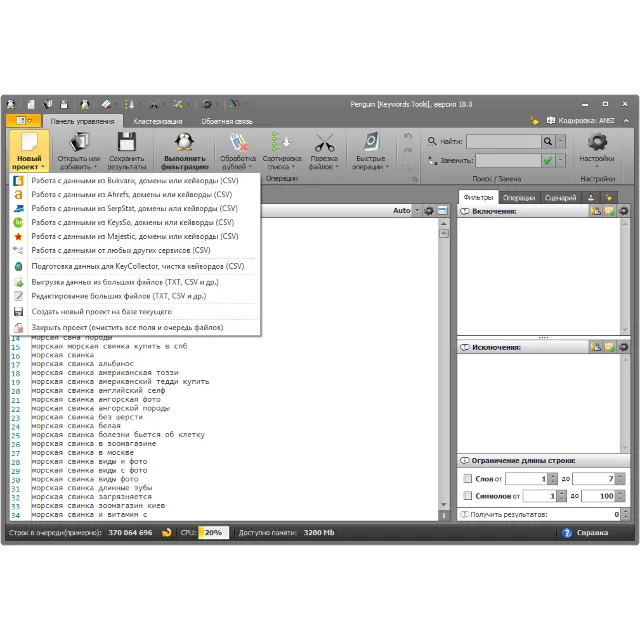Click the Слов до value field showing 7

[594, 478]
